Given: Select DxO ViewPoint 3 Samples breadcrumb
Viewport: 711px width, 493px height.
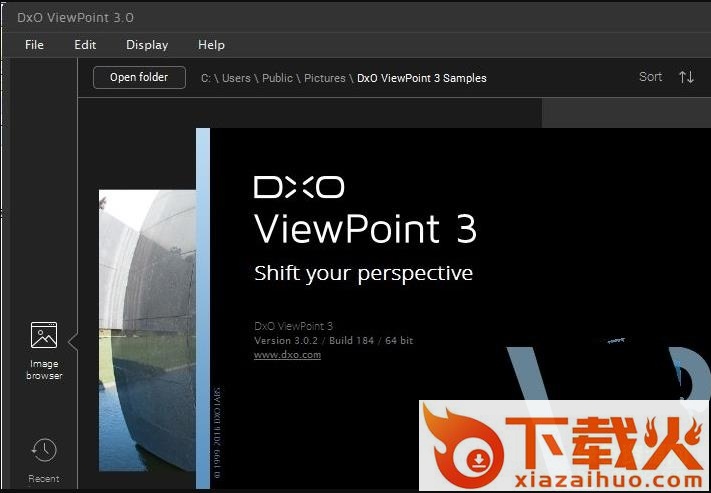Looking at the screenshot, I should tap(422, 78).
